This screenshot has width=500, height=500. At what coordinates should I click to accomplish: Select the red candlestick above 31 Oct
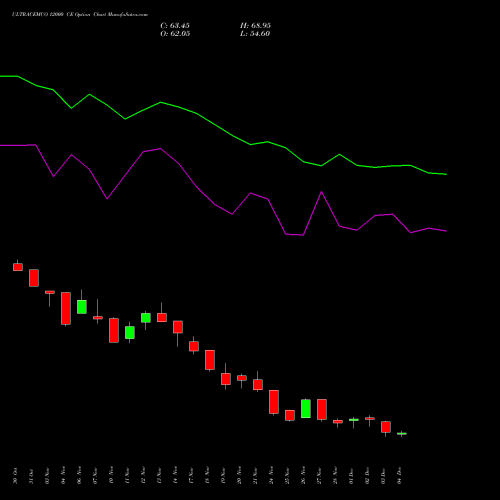click(34, 278)
